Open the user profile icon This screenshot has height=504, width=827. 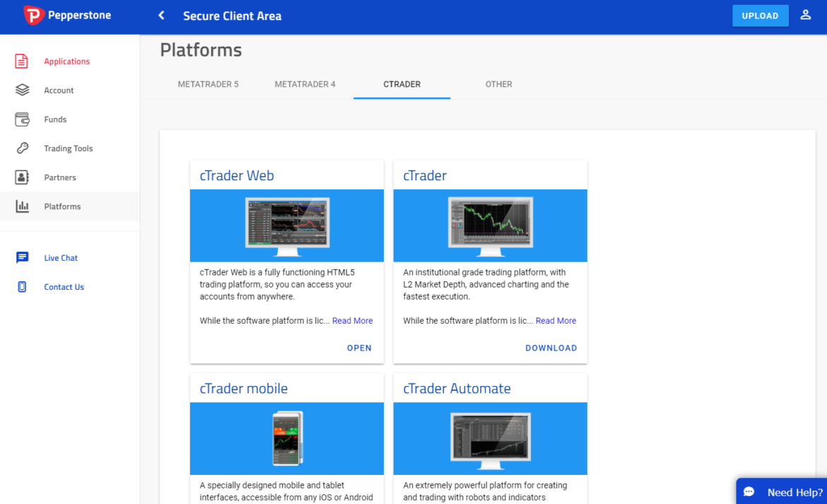click(x=805, y=14)
